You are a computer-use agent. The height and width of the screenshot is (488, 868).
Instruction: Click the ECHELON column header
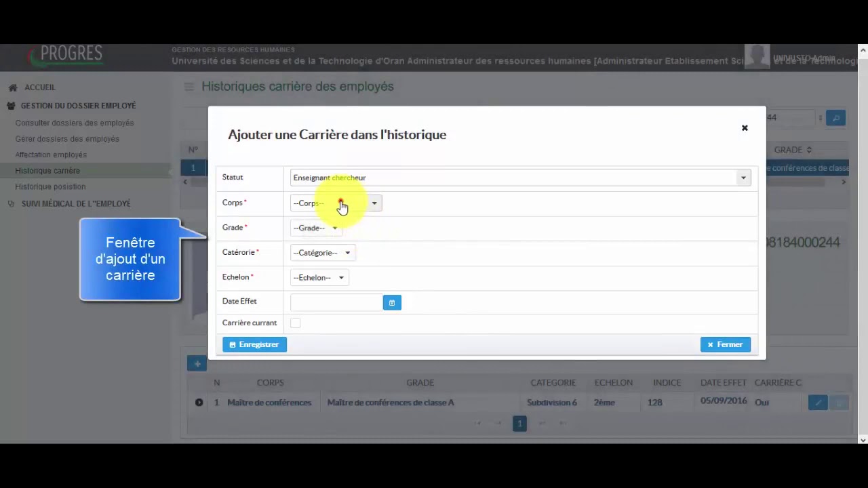point(614,383)
